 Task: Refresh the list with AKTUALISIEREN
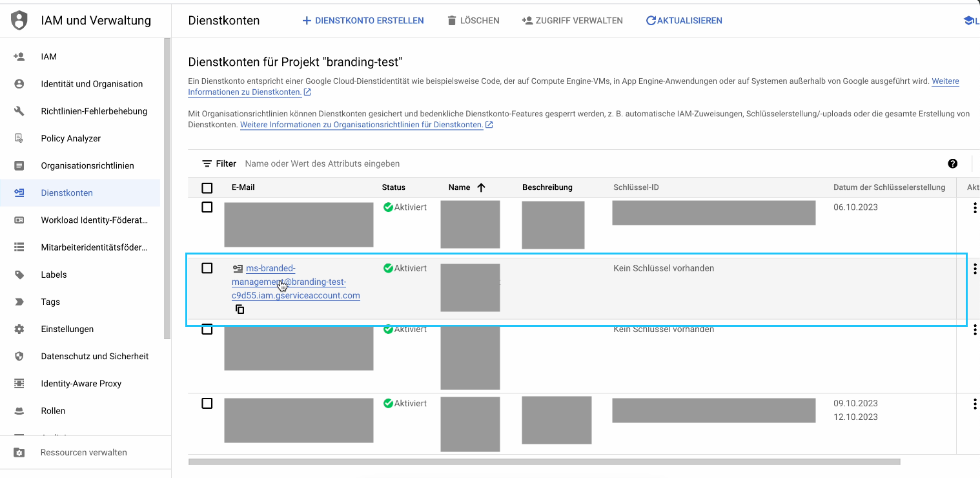(684, 21)
